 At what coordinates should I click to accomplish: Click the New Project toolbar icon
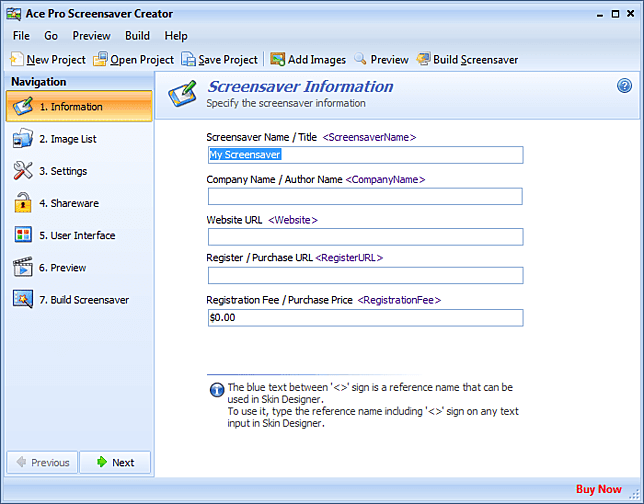tap(16, 59)
